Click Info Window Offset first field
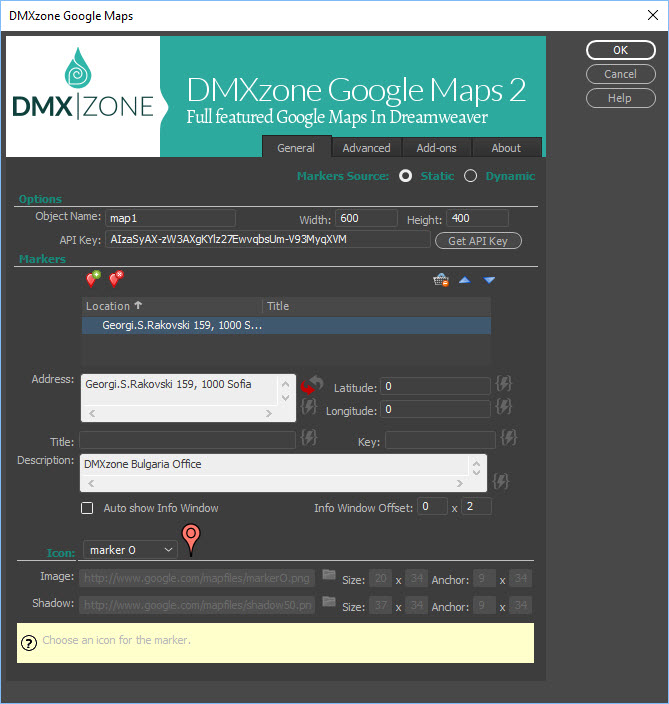669x704 pixels. pos(432,506)
